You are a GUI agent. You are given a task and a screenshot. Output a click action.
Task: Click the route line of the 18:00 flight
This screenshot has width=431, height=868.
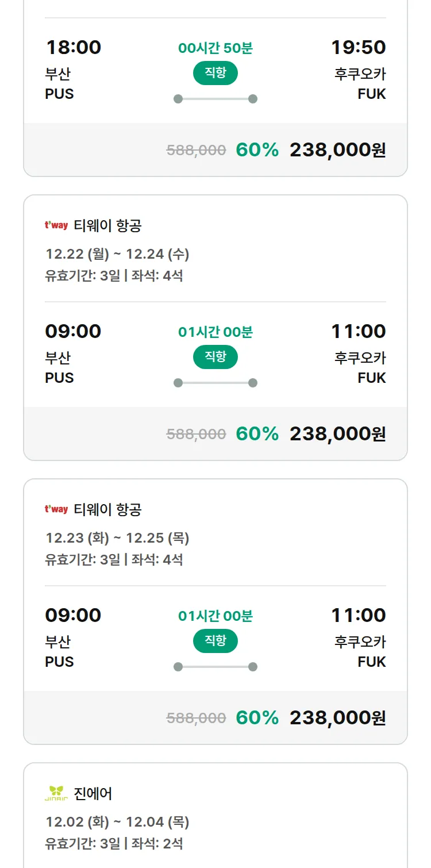pyautogui.click(x=215, y=99)
